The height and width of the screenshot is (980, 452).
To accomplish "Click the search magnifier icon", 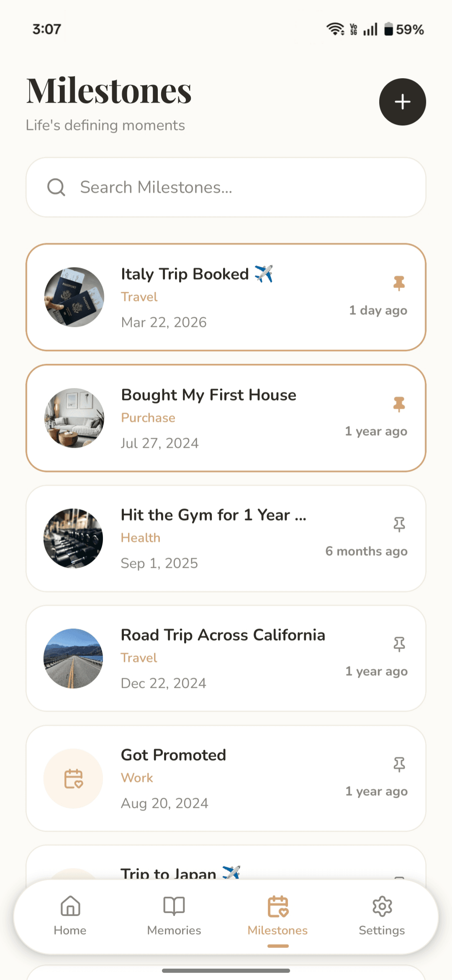I will (x=56, y=187).
